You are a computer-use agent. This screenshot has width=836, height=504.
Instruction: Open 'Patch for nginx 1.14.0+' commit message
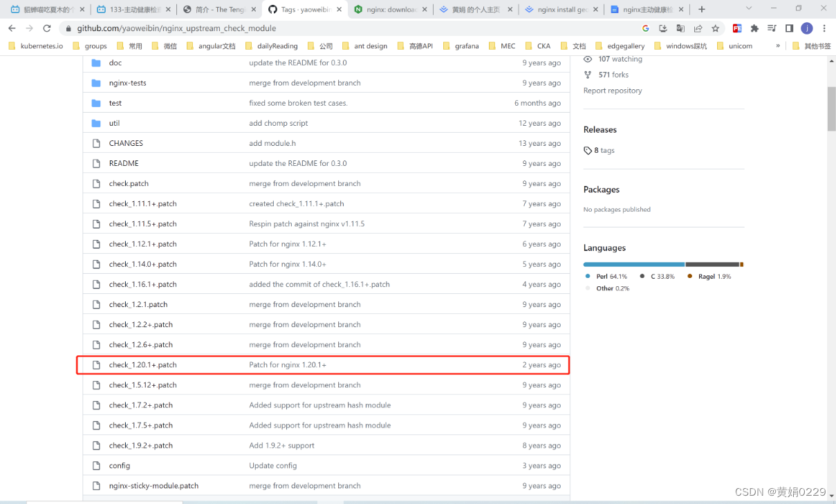[x=288, y=264]
